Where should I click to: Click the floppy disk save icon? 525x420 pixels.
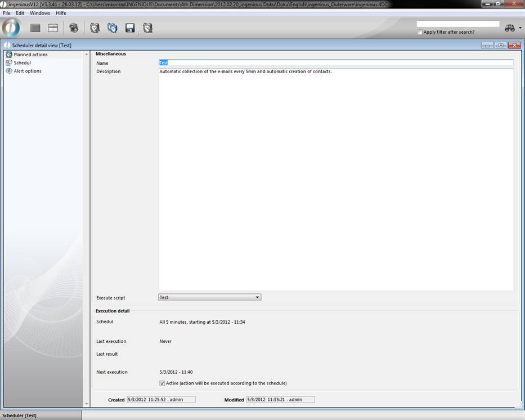(130, 28)
